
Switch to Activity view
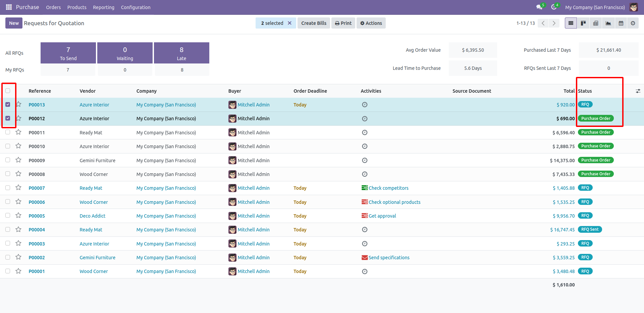click(x=633, y=23)
